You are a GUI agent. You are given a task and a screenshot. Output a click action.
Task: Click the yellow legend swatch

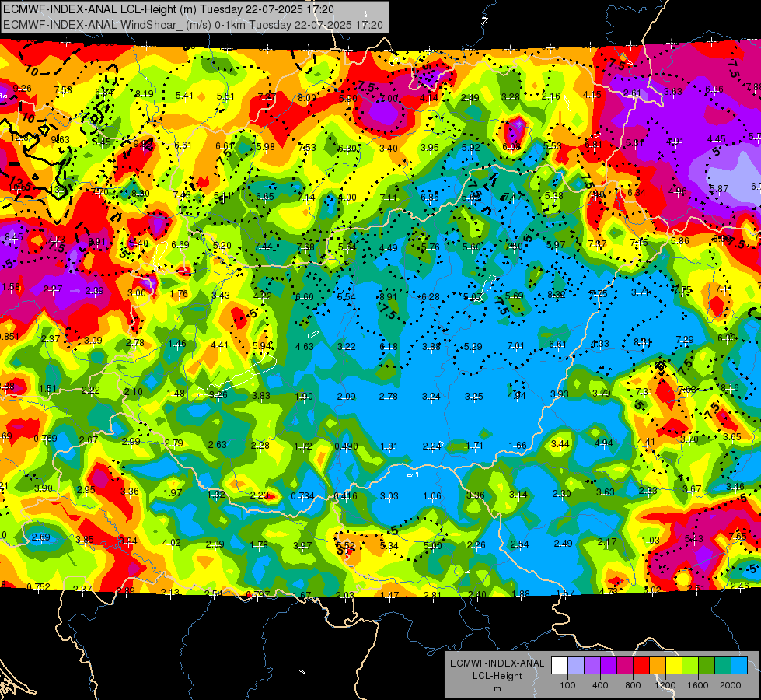click(674, 666)
